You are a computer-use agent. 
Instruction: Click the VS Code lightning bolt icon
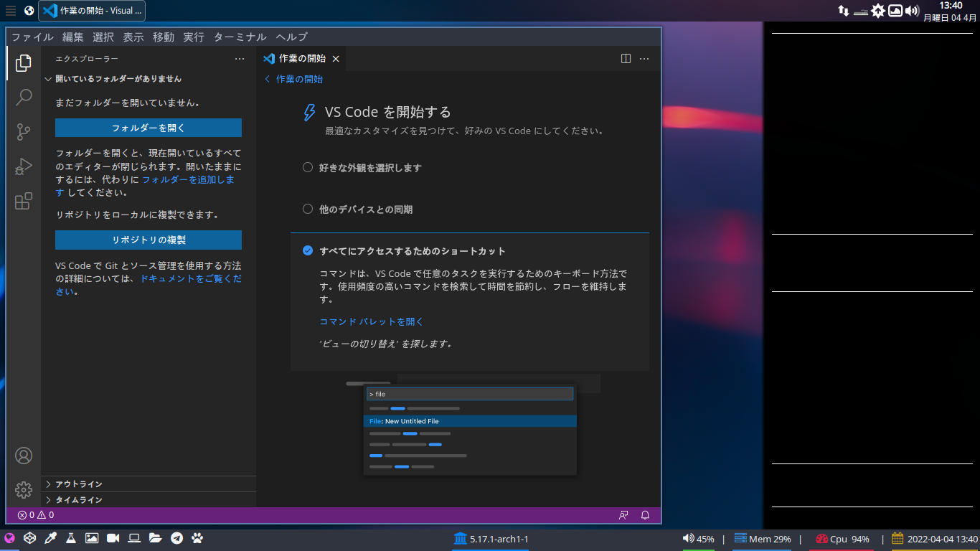[x=310, y=113]
